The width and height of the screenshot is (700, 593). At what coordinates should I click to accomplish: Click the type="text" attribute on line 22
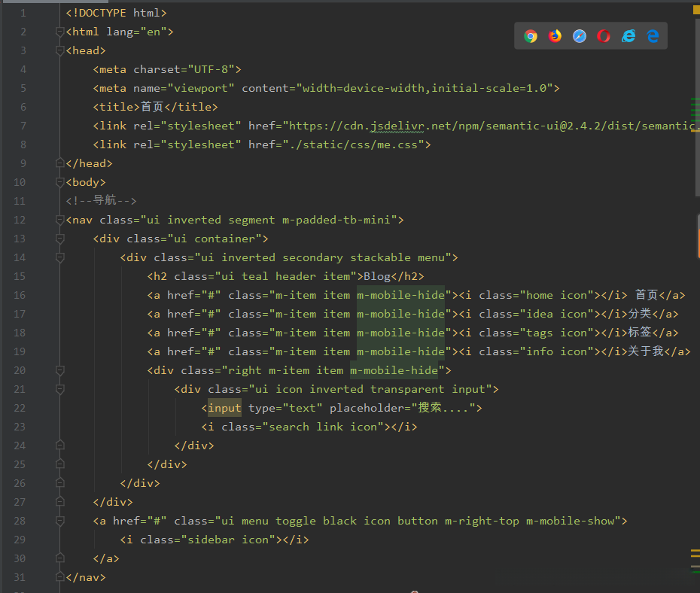tap(285, 408)
